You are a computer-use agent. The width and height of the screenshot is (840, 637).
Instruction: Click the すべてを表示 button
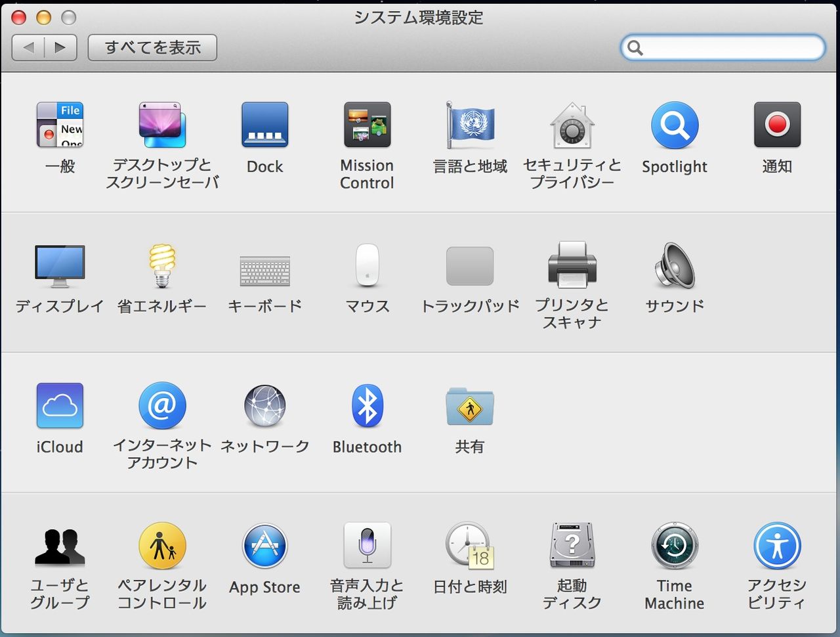coord(152,47)
